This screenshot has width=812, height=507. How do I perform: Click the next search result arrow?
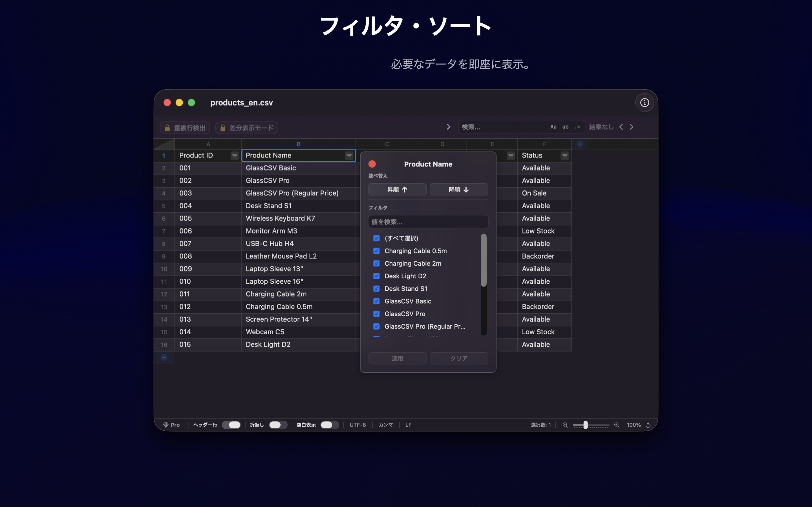pos(632,126)
